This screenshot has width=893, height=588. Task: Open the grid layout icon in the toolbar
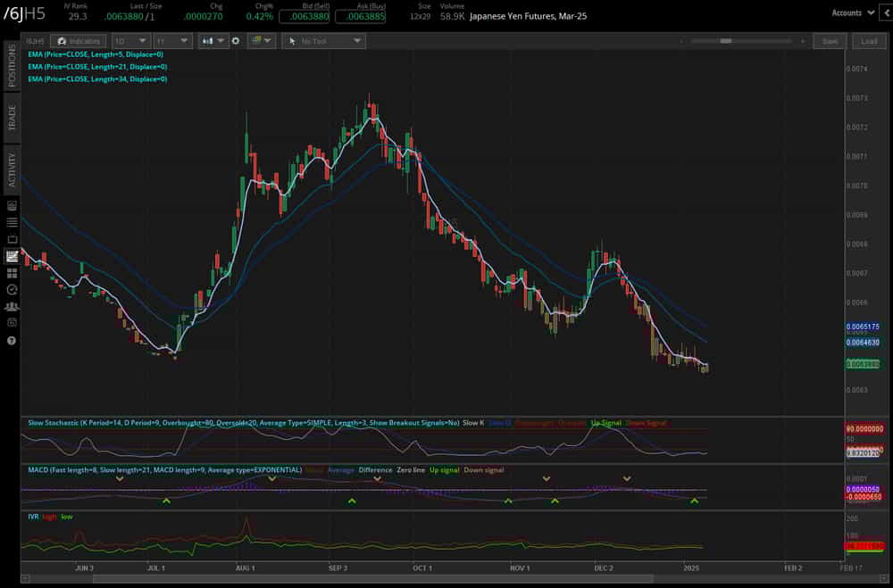[x=257, y=40]
